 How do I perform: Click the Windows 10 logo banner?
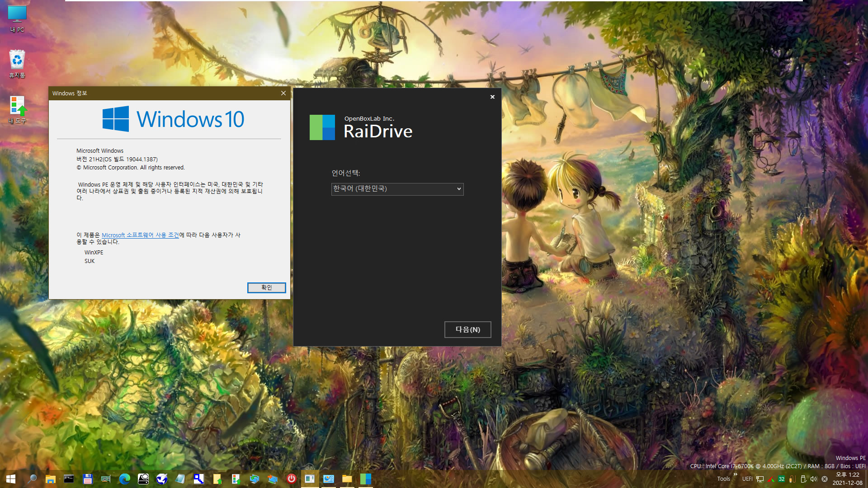[173, 119]
